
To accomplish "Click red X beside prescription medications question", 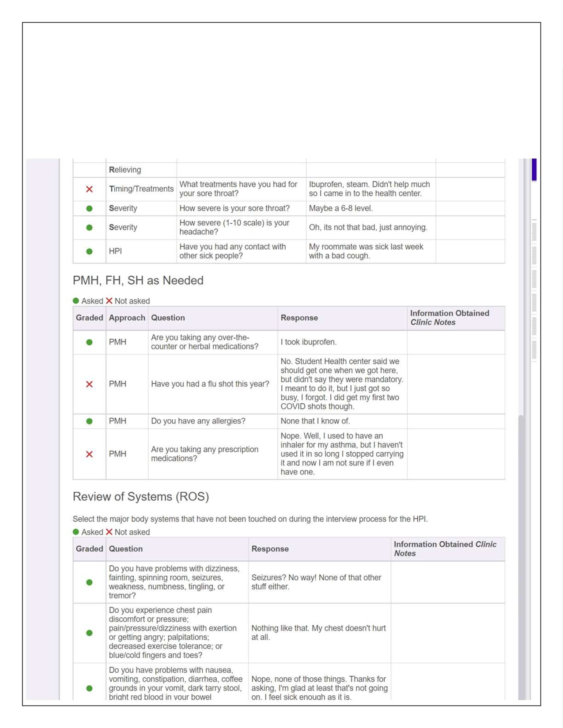I will pyautogui.click(x=89, y=454).
